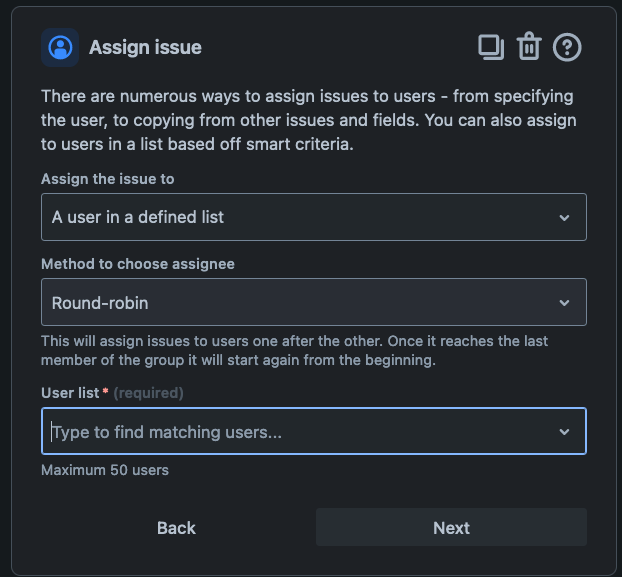This screenshot has width=622, height=577.
Task: Duplicate this component with the copy icon
Action: click(491, 48)
